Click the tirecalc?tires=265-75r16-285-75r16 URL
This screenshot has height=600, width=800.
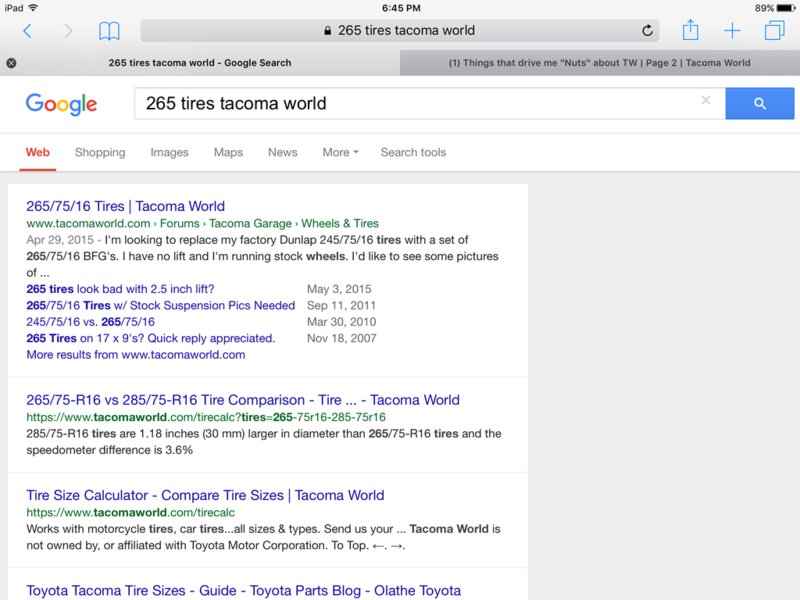pos(206,417)
